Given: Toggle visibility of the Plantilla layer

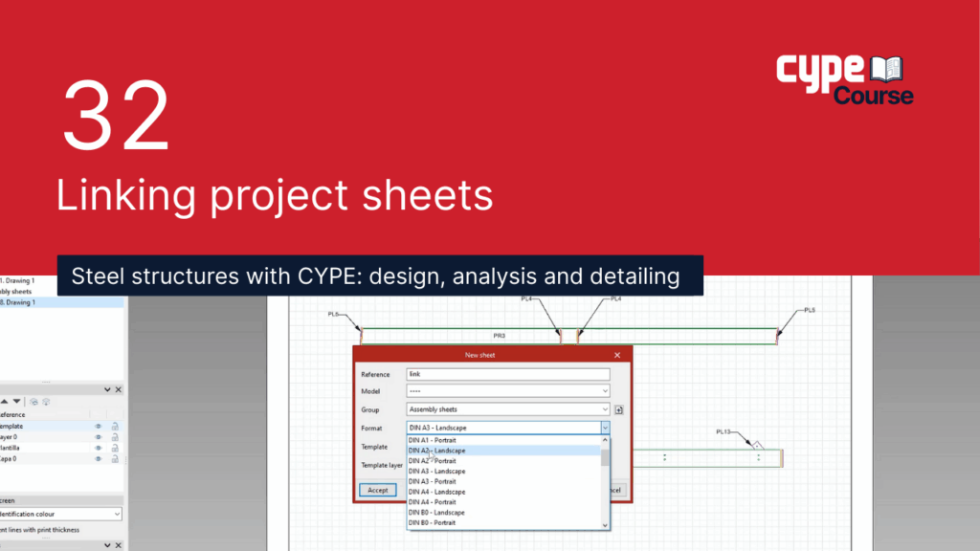Looking at the screenshot, I should click(x=98, y=448).
